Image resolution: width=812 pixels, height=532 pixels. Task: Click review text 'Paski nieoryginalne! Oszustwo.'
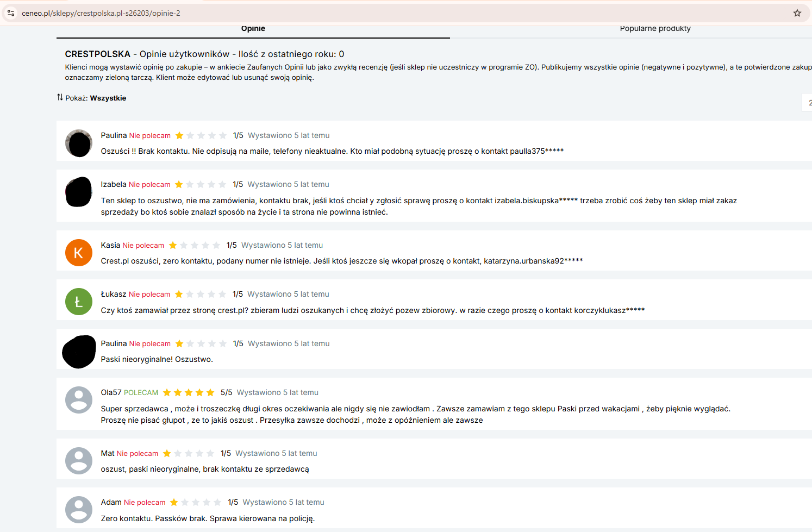tap(157, 360)
